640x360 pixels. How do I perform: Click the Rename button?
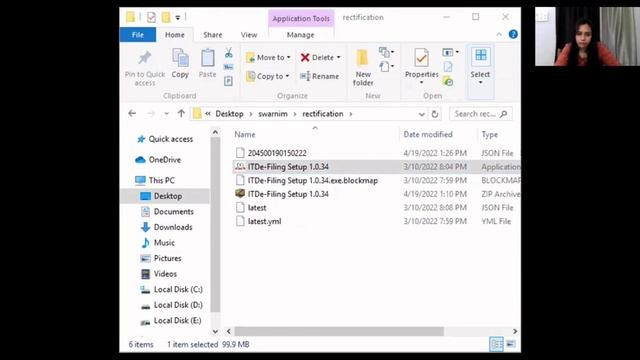319,76
